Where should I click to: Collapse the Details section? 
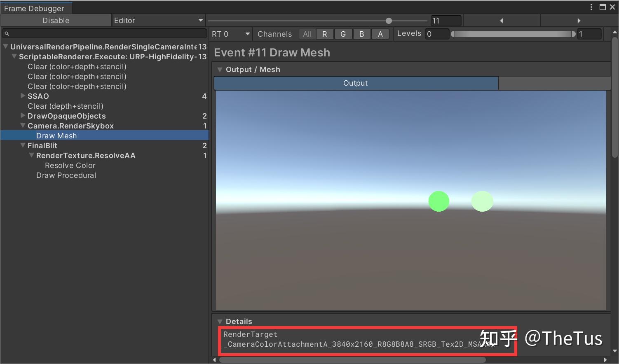pos(220,321)
